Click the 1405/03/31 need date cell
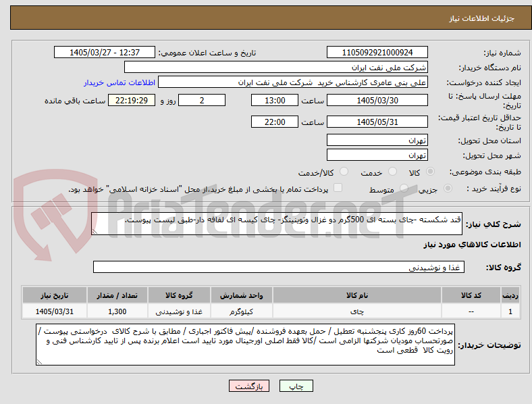Image resolution: width=532 pixels, height=404 pixels. 54,311
